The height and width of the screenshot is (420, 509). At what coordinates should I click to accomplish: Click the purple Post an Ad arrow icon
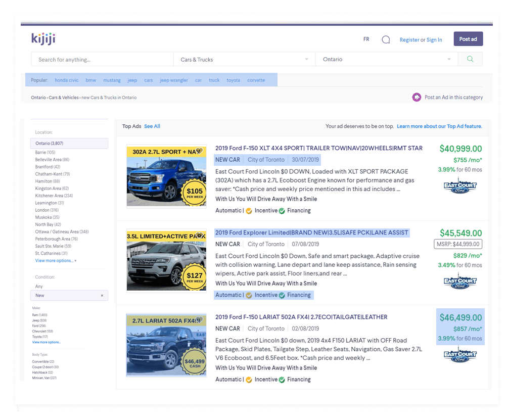(x=417, y=97)
